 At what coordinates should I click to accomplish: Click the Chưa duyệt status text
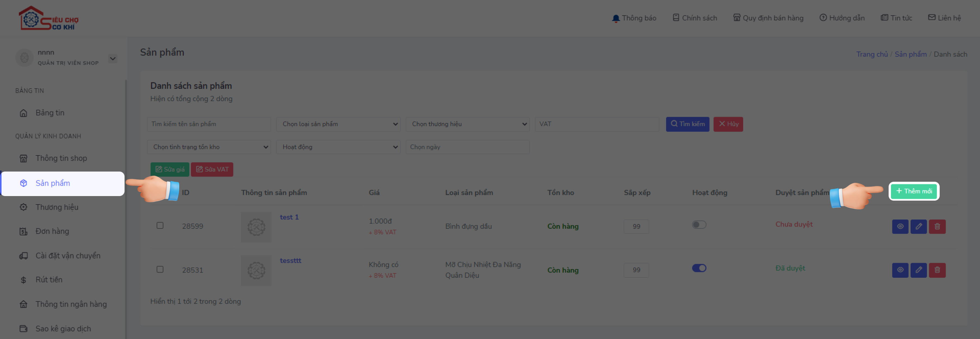794,224
